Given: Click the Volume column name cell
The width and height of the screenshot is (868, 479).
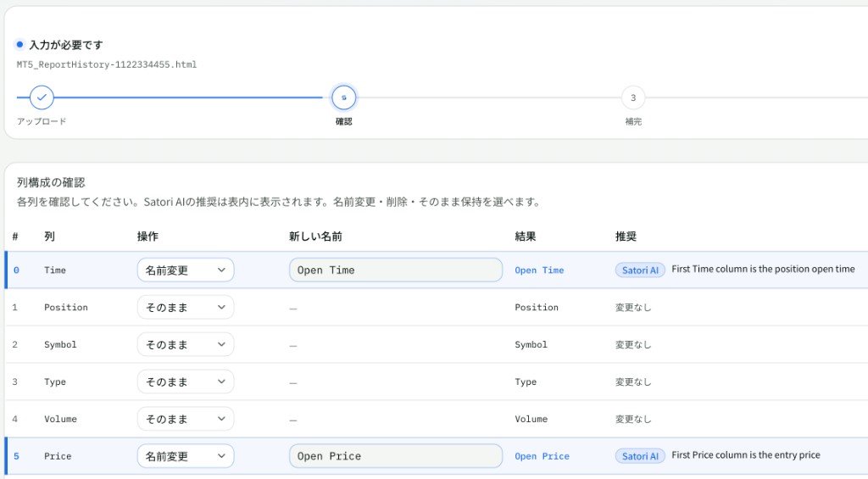Looking at the screenshot, I should pos(60,419).
